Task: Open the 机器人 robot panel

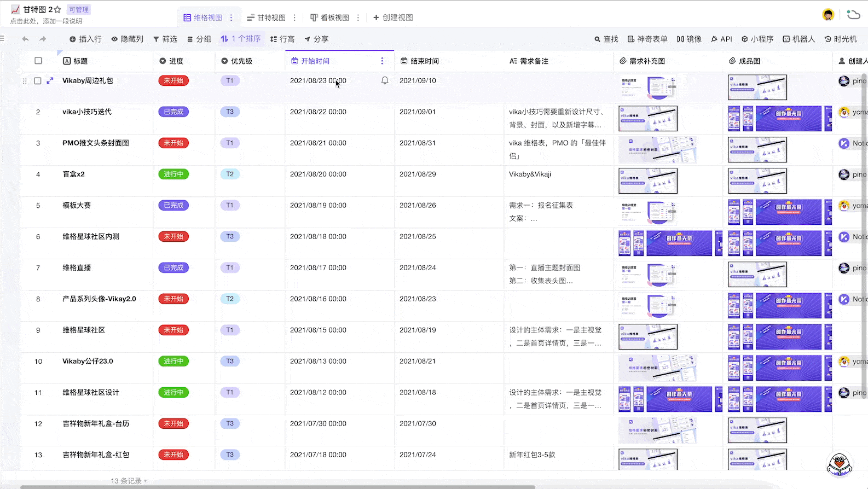Action: point(798,39)
